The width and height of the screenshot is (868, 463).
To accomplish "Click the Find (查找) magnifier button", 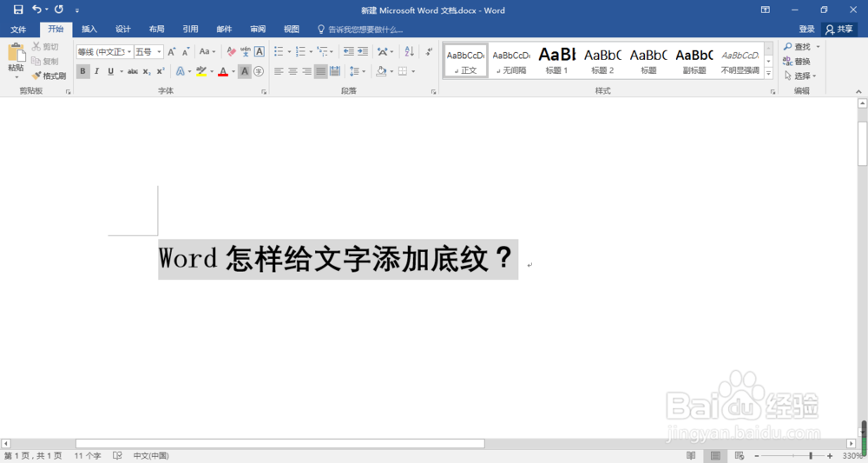I will (x=797, y=47).
